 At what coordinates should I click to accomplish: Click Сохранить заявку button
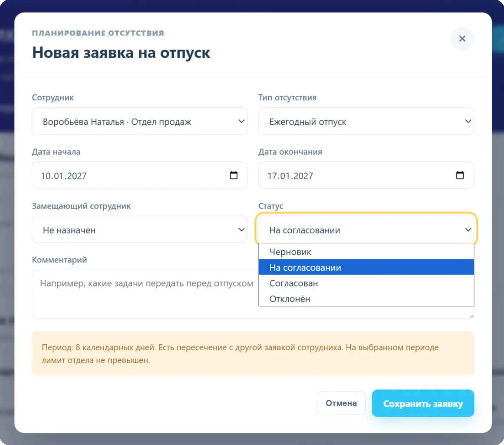click(423, 403)
